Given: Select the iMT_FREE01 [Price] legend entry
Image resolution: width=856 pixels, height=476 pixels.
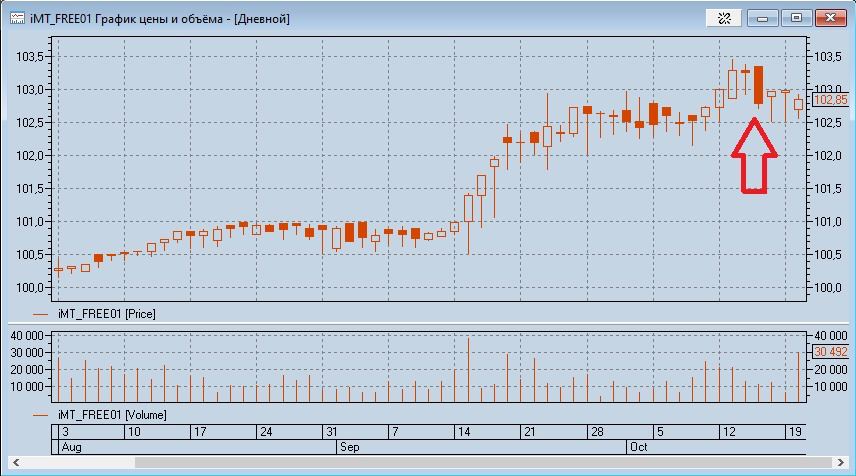Looking at the screenshot, I should pyautogui.click(x=94, y=314).
